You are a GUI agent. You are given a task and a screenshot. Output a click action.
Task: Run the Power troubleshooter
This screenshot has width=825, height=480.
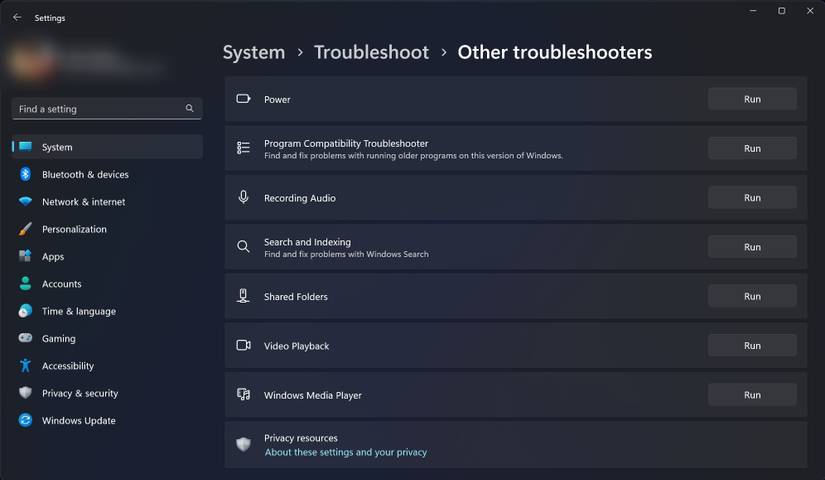752,99
